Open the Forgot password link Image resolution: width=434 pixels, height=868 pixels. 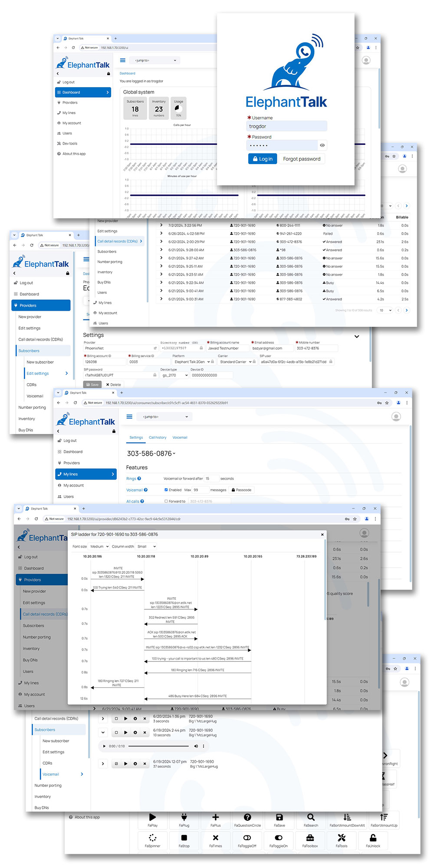coord(302,159)
